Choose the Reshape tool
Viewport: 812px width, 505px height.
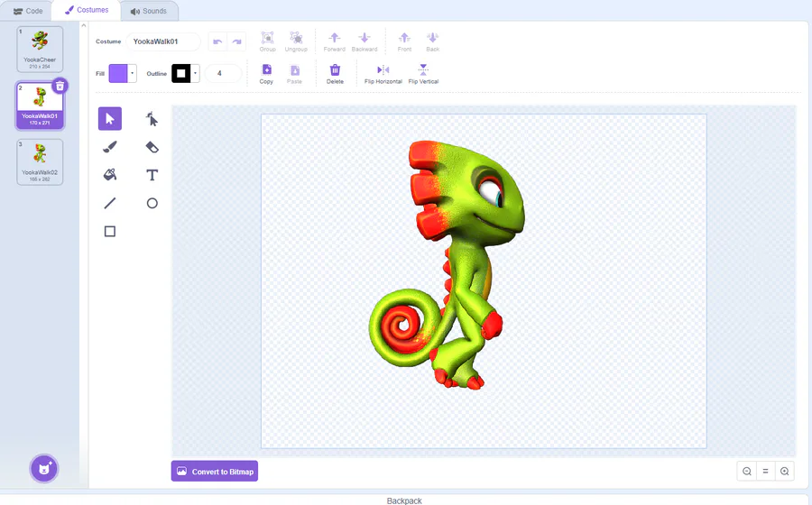click(152, 119)
